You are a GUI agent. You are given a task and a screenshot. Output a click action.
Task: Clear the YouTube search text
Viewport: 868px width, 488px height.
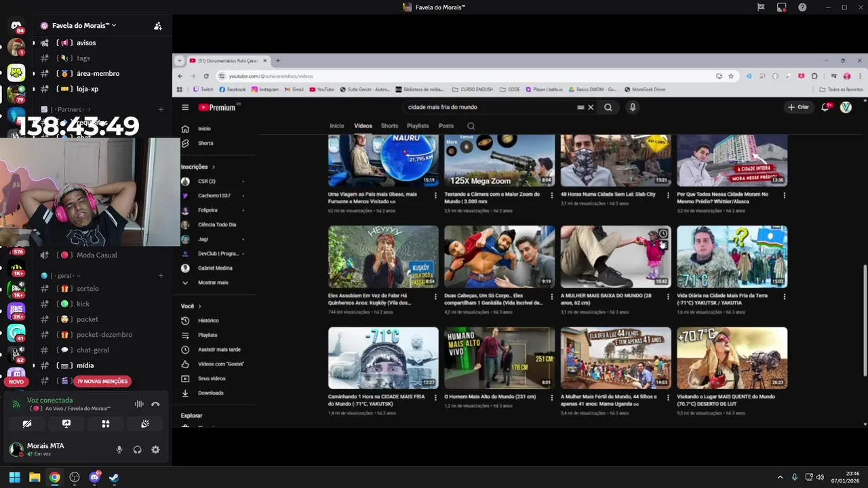click(x=591, y=107)
